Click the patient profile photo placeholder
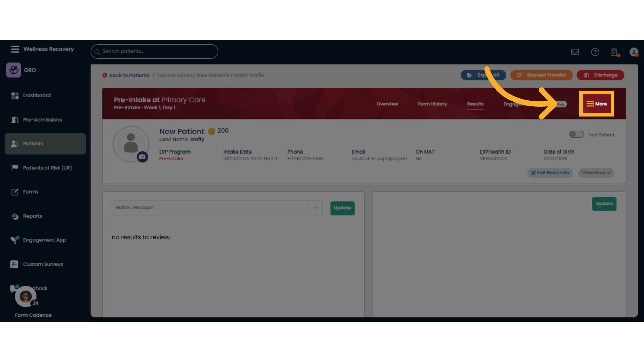 tap(131, 143)
